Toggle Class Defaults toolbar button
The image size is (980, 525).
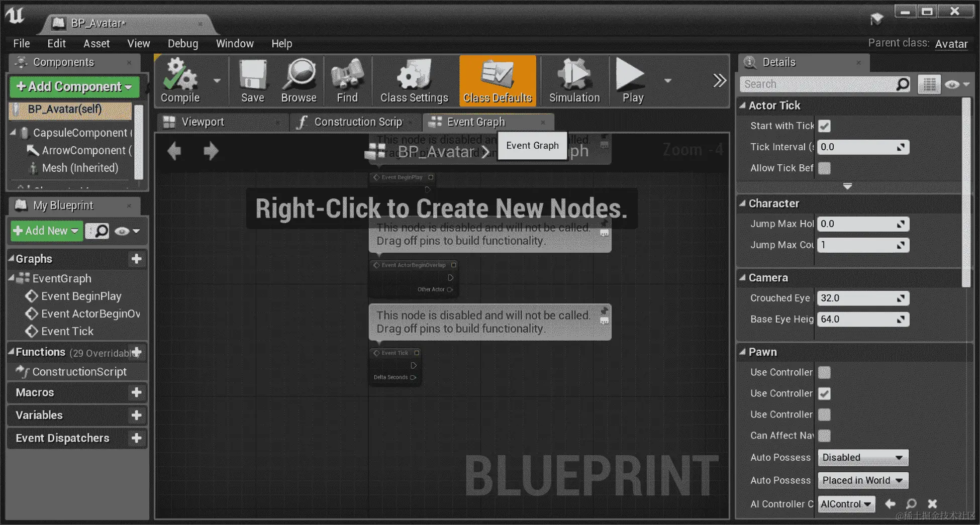tap(498, 80)
